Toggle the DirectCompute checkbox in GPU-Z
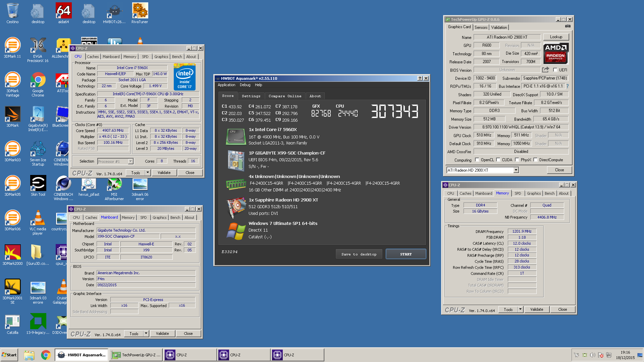Screen dimensions: 644x362 pyautogui.click(x=535, y=160)
